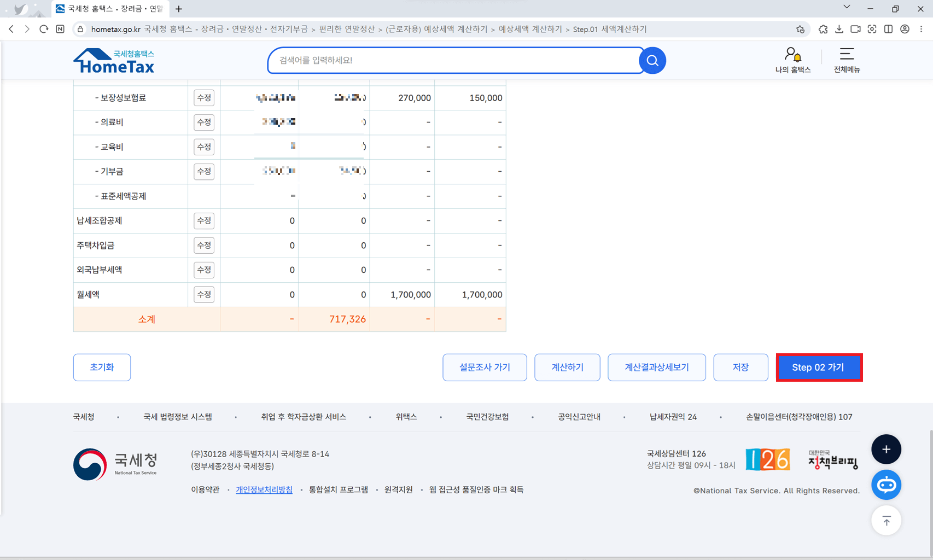Open the 국세청 footer link
Viewport: 933px width, 560px height.
point(84,417)
